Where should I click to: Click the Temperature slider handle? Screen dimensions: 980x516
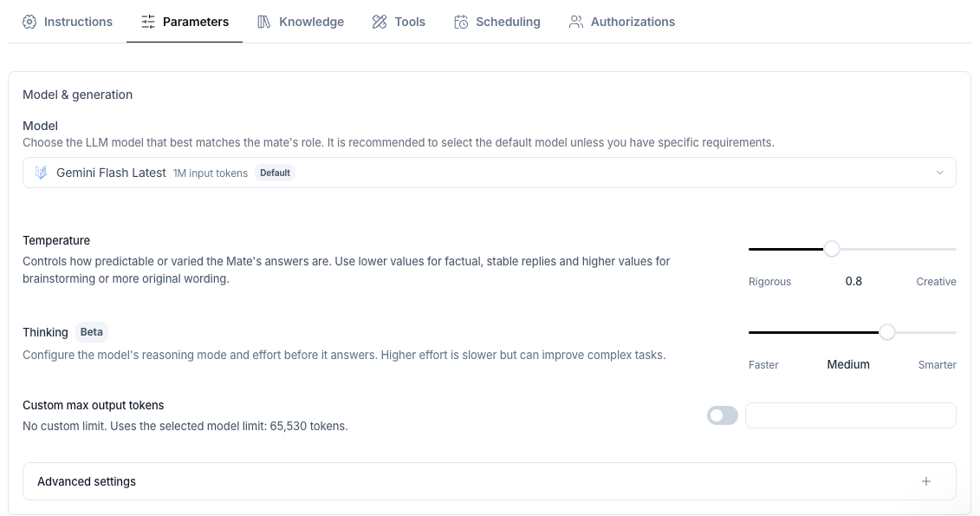click(x=831, y=249)
